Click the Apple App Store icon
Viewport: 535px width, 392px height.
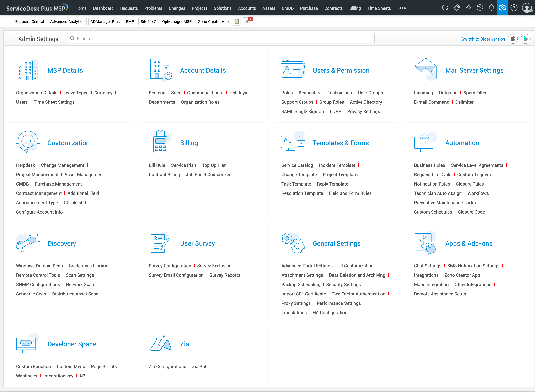(513, 39)
